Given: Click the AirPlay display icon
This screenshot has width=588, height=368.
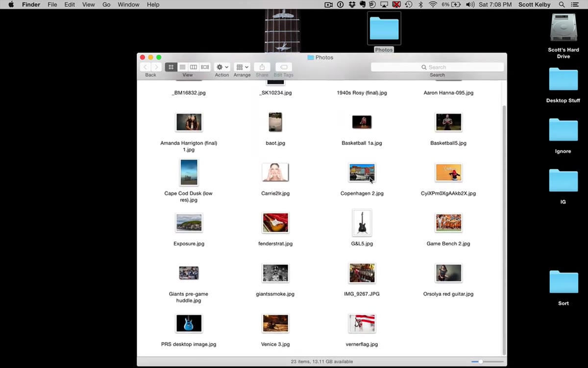Looking at the screenshot, I should [384, 4].
